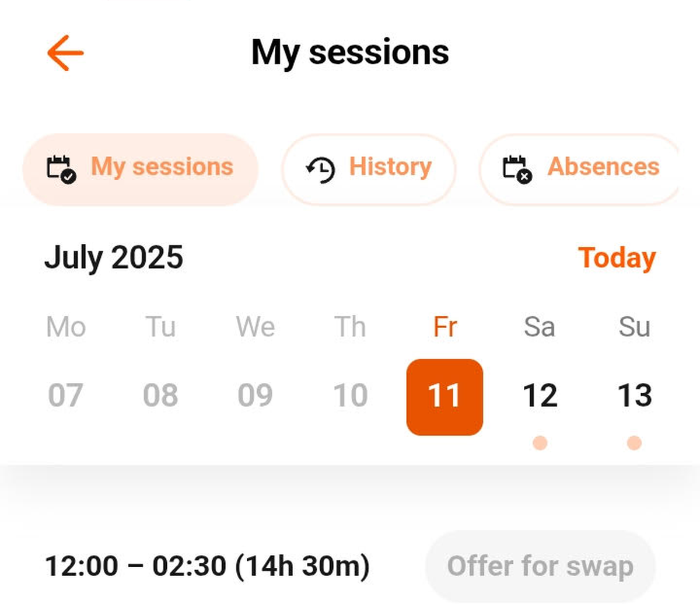The width and height of the screenshot is (700, 604).
Task: Jump to Today in the calendar
Action: click(x=617, y=258)
